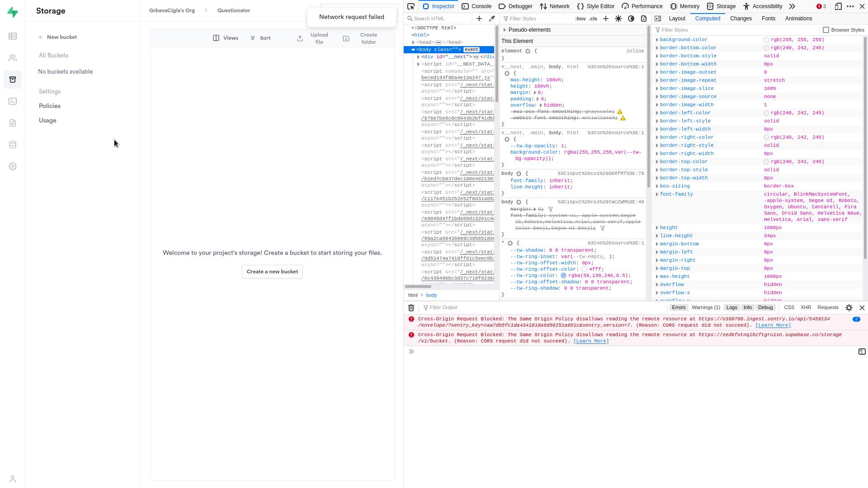
Task: Expand the border-bottom-color property
Action: pos(657,47)
